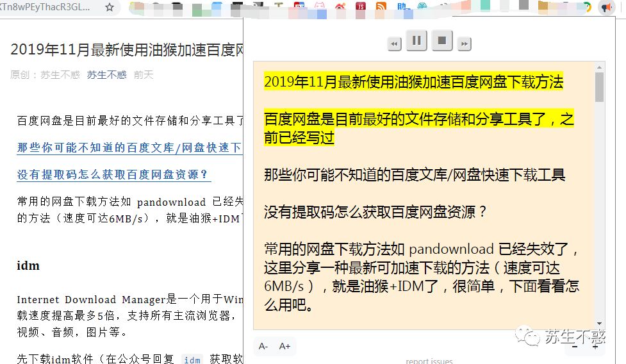Click the 前天 publish date text
Image resolution: width=626 pixels, height=364 pixels.
(144, 74)
